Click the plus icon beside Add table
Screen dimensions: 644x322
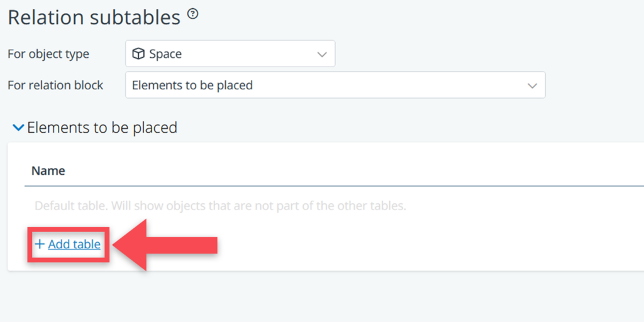40,244
